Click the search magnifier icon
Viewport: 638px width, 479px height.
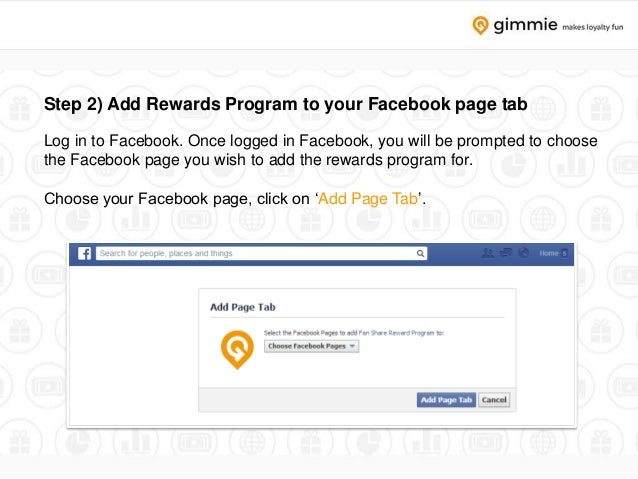420,254
